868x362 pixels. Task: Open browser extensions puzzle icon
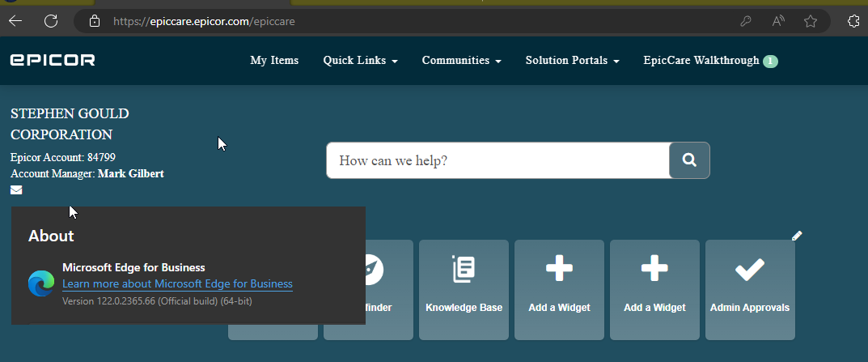pyautogui.click(x=854, y=22)
